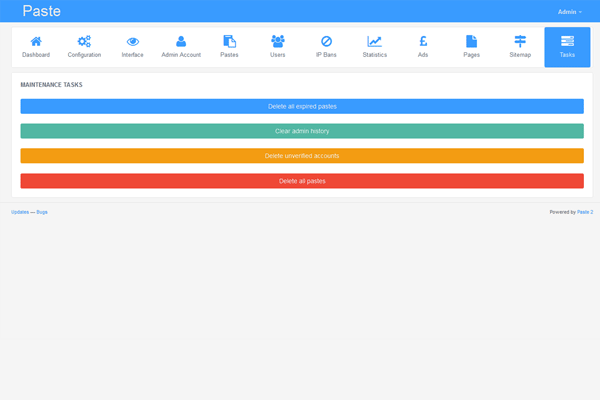Click the red Delete all pastes button
Screen dimensions: 600x400
tap(302, 181)
